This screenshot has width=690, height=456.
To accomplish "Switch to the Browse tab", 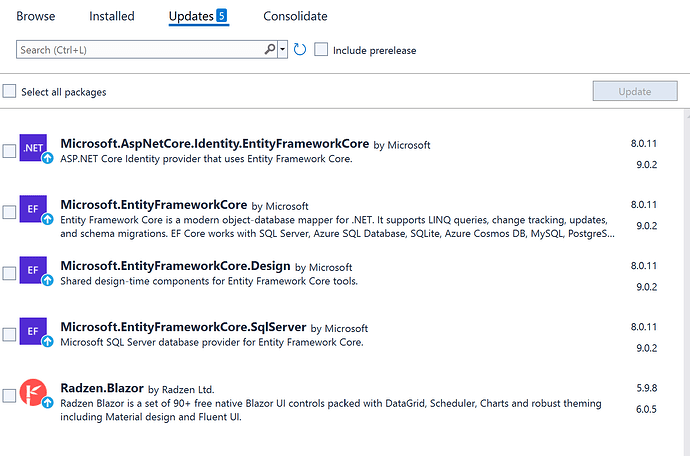I will point(36,16).
